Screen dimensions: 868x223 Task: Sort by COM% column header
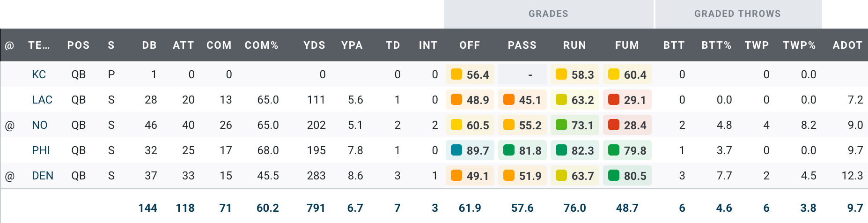(x=261, y=45)
